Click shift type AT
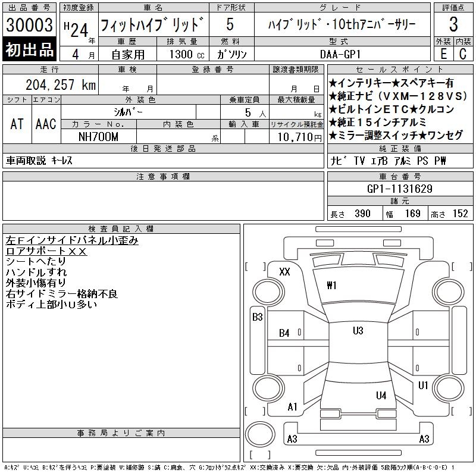 click(17, 124)
